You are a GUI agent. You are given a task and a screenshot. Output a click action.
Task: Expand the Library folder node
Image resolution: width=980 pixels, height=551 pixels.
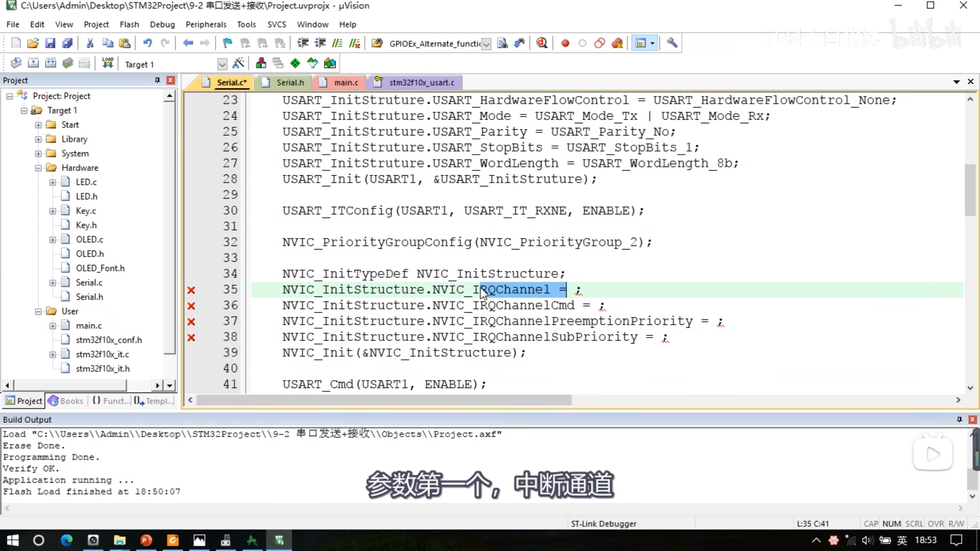38,139
